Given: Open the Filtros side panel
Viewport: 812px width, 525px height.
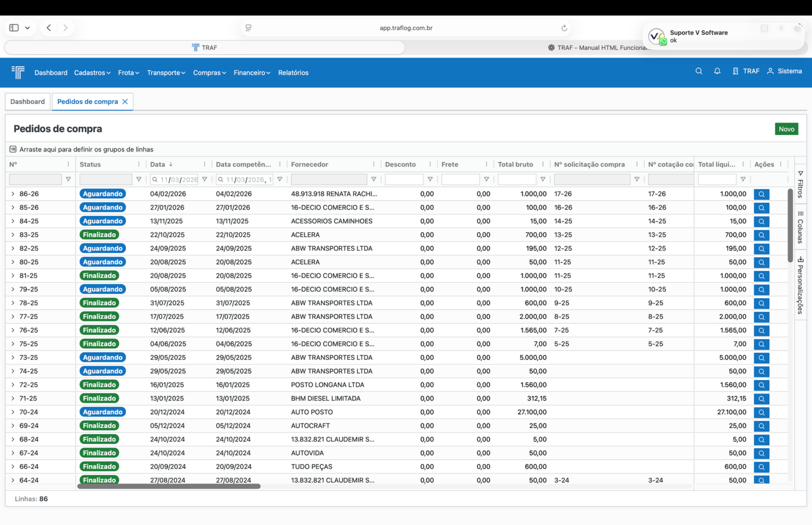Looking at the screenshot, I should pos(800,185).
